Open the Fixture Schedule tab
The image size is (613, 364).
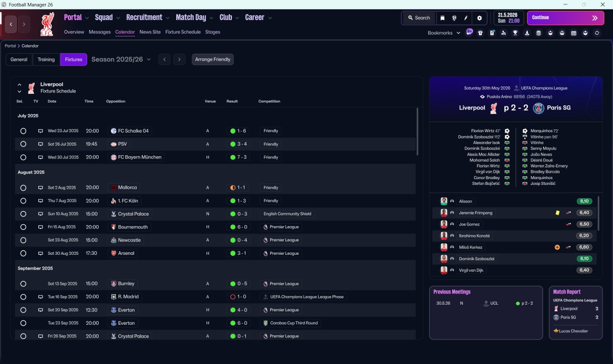tap(183, 32)
